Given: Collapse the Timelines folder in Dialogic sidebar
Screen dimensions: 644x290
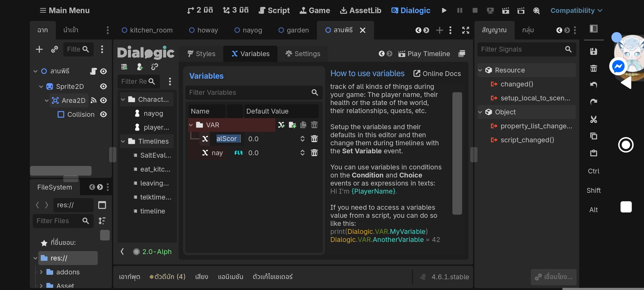Looking at the screenshot, I should (x=123, y=141).
